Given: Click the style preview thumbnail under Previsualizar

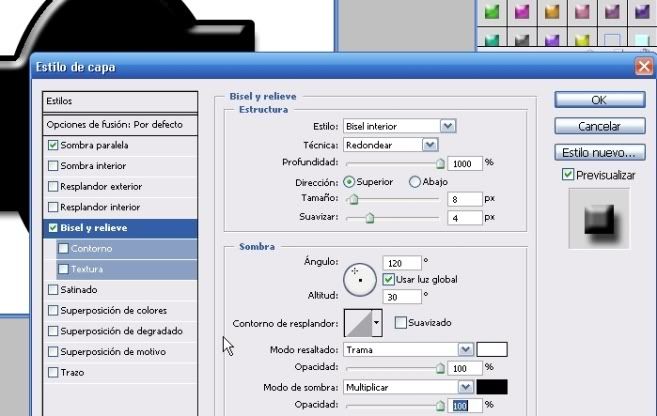Looking at the screenshot, I should (599, 219).
